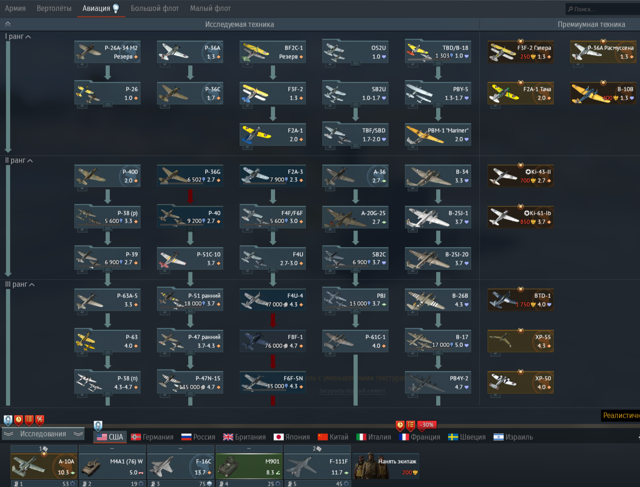Select the P-36G research aircraft
Screen dimensions: 640x487
tap(190, 176)
